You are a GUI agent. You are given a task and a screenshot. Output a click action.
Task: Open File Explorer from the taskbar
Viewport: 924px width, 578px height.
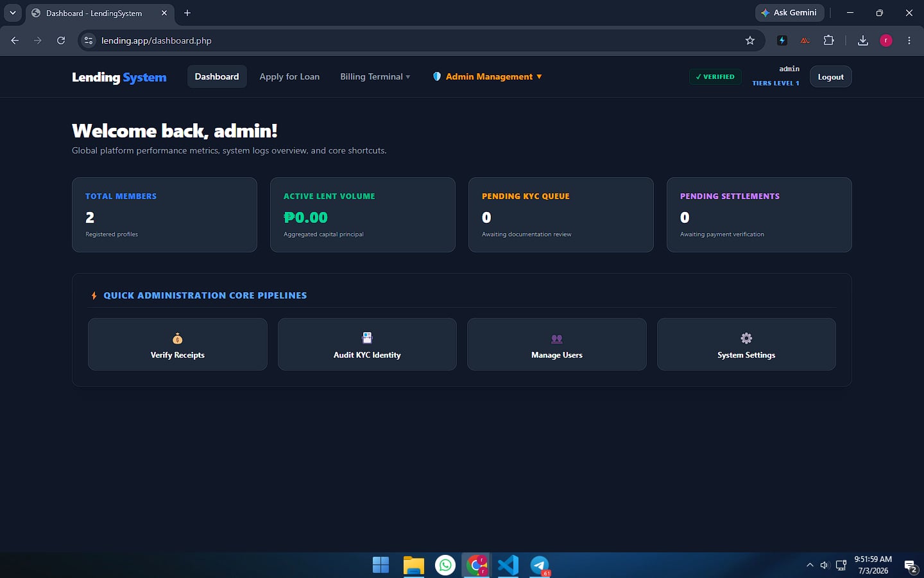tap(414, 565)
